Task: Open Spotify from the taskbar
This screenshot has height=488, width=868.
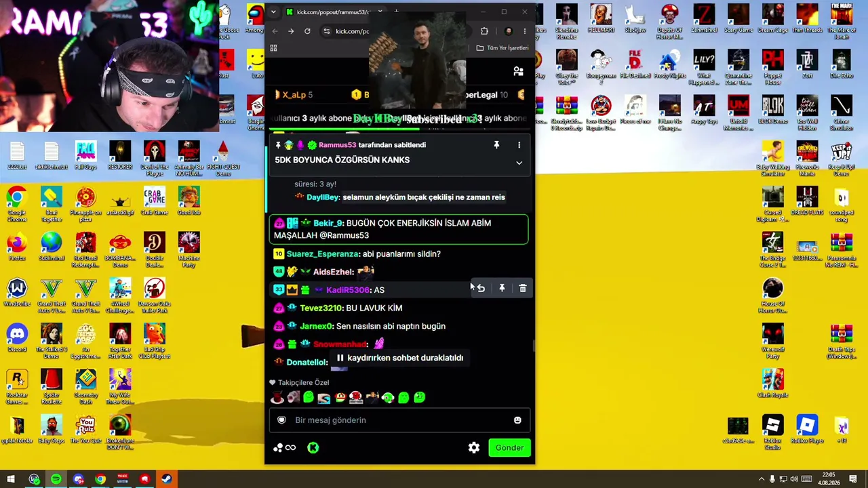Action: point(56,479)
